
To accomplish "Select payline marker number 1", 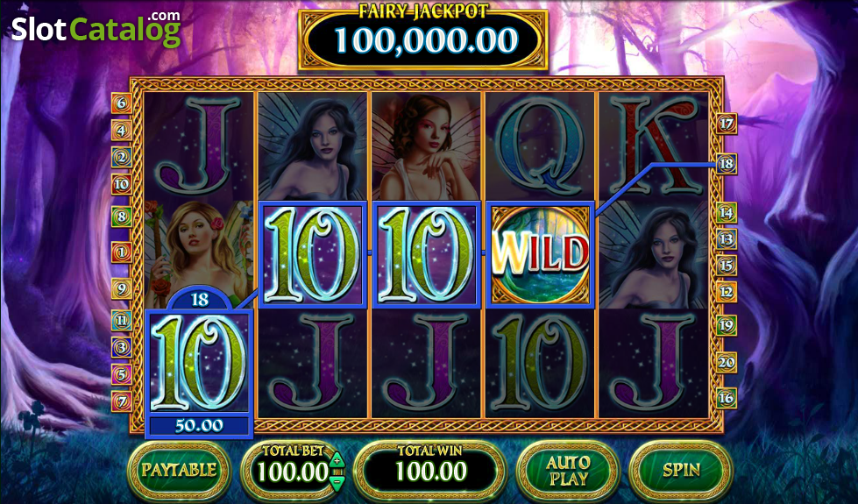I will [x=122, y=252].
